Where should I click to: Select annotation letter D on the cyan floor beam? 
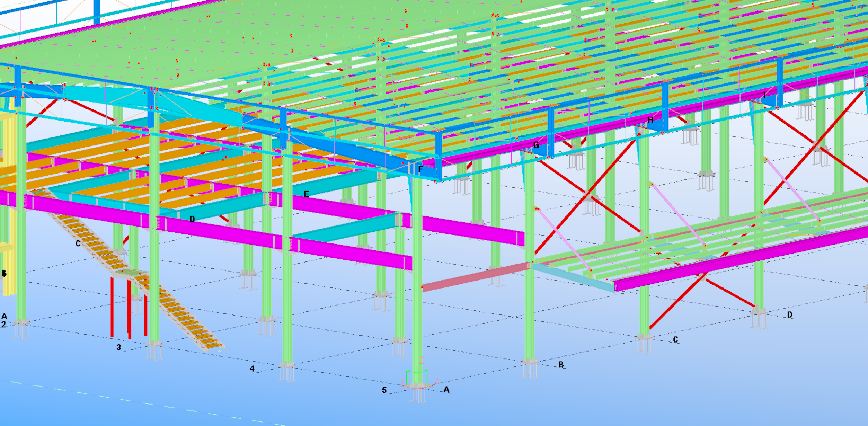point(192,219)
